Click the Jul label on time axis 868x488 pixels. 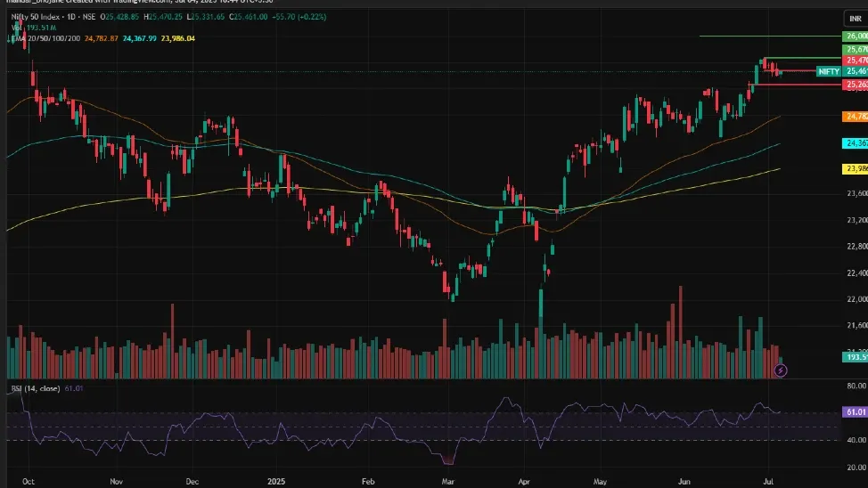click(x=768, y=482)
